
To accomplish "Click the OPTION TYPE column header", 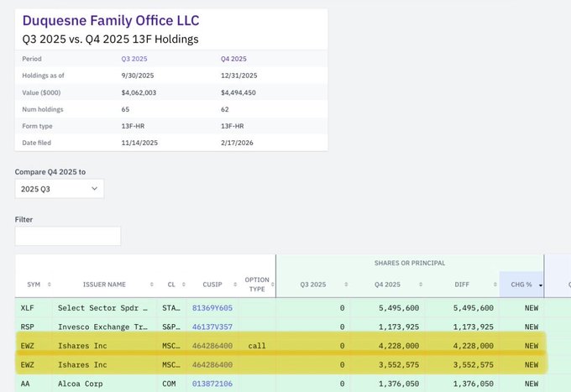I will click(x=256, y=285).
